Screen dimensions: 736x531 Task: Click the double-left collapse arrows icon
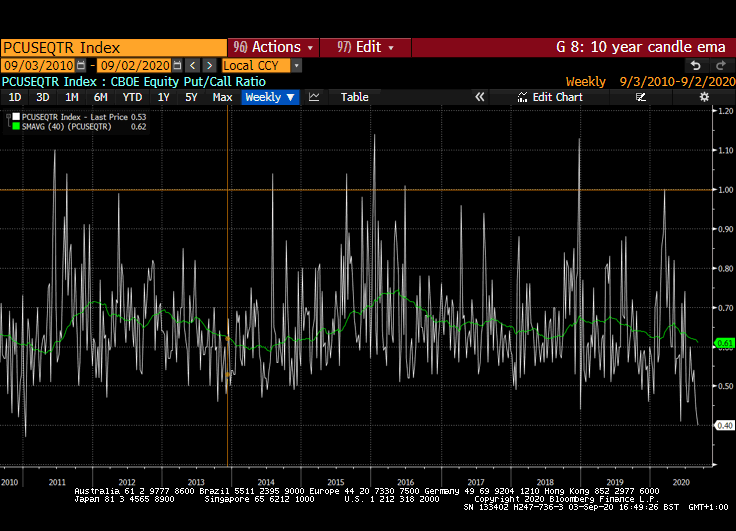point(479,97)
